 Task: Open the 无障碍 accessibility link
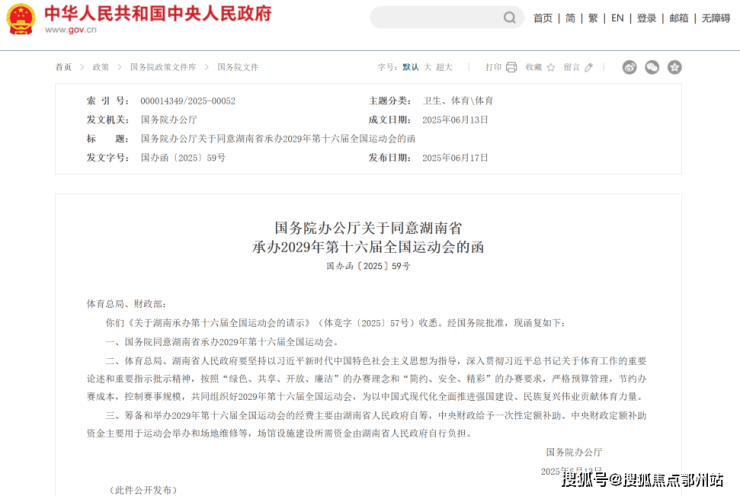tap(715, 18)
